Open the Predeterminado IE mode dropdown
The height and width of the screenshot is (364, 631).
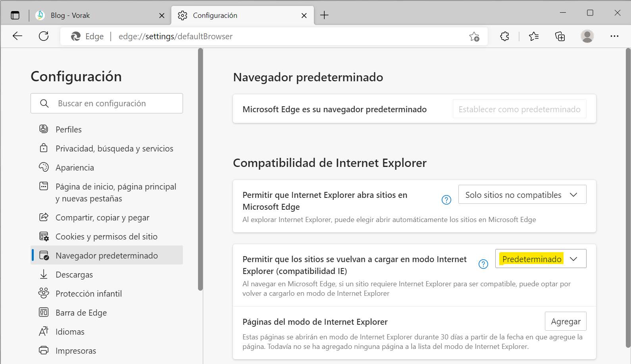pyautogui.click(x=541, y=259)
